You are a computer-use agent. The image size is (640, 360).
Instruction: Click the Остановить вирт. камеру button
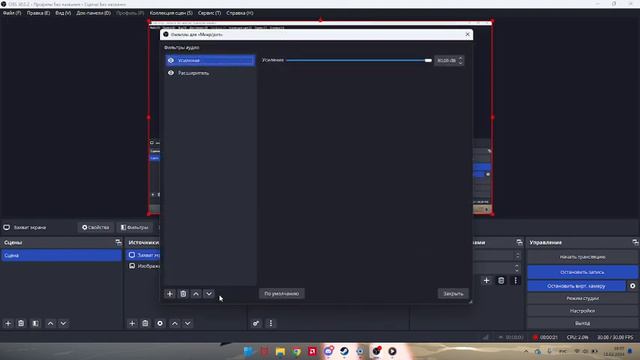tap(576, 286)
